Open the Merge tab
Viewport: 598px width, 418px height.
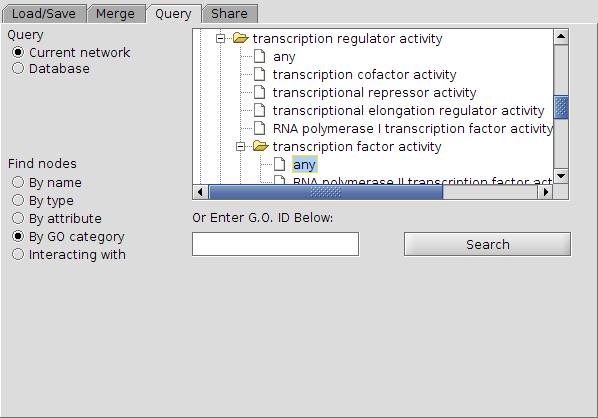click(x=116, y=14)
